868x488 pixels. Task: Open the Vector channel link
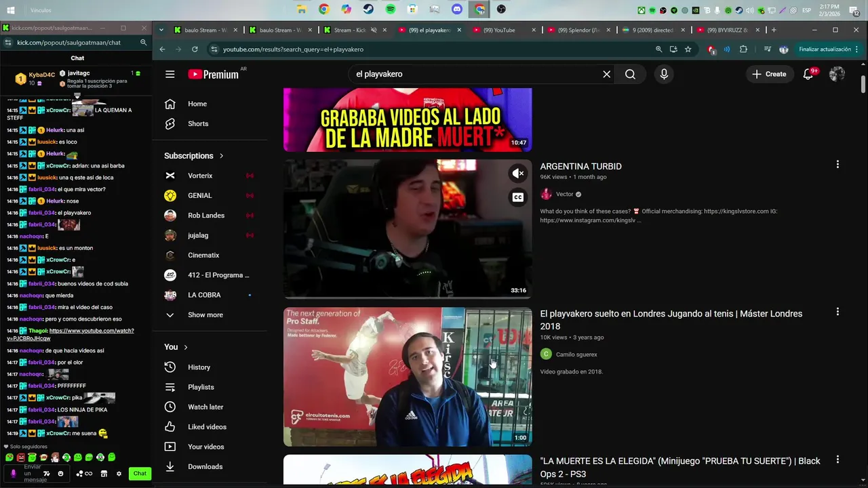tap(565, 195)
